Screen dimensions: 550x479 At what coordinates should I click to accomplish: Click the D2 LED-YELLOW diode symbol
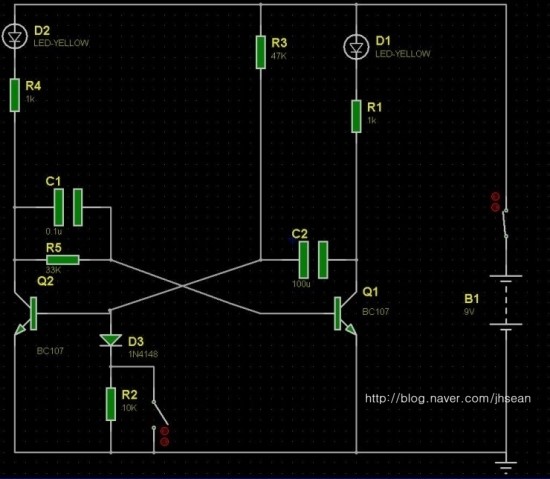14,36
